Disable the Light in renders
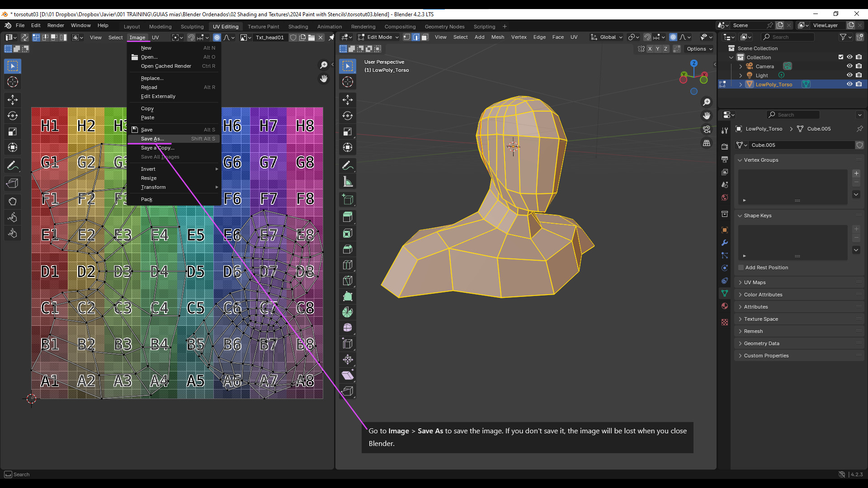Image resolution: width=868 pixels, height=488 pixels. pyautogui.click(x=859, y=75)
